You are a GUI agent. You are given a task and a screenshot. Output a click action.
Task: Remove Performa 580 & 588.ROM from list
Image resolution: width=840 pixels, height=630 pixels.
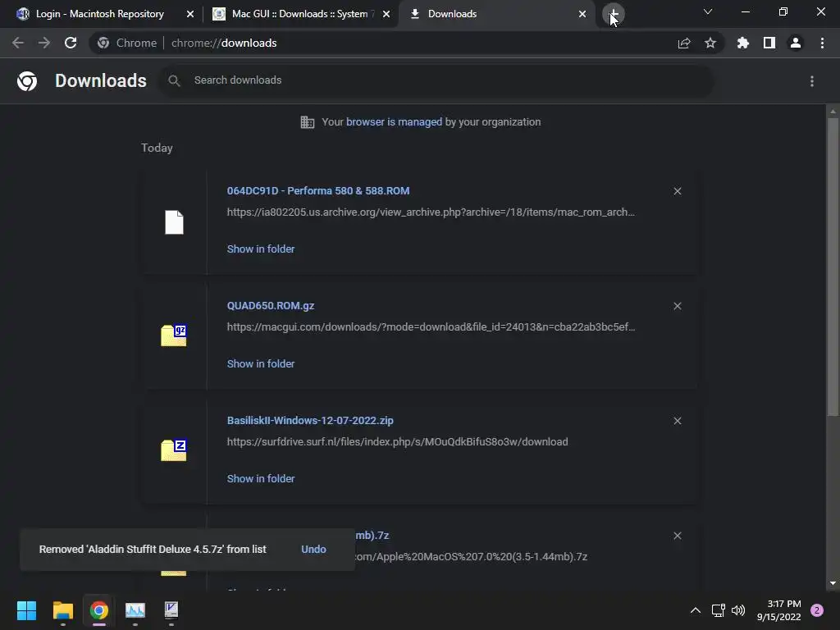(x=677, y=191)
